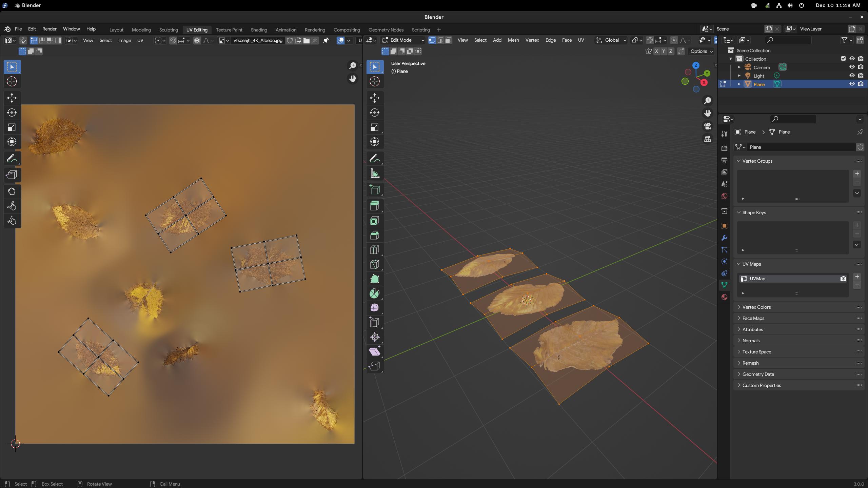This screenshot has height=488, width=868.
Task: Expand the Plane object in the outliner
Action: click(x=739, y=84)
